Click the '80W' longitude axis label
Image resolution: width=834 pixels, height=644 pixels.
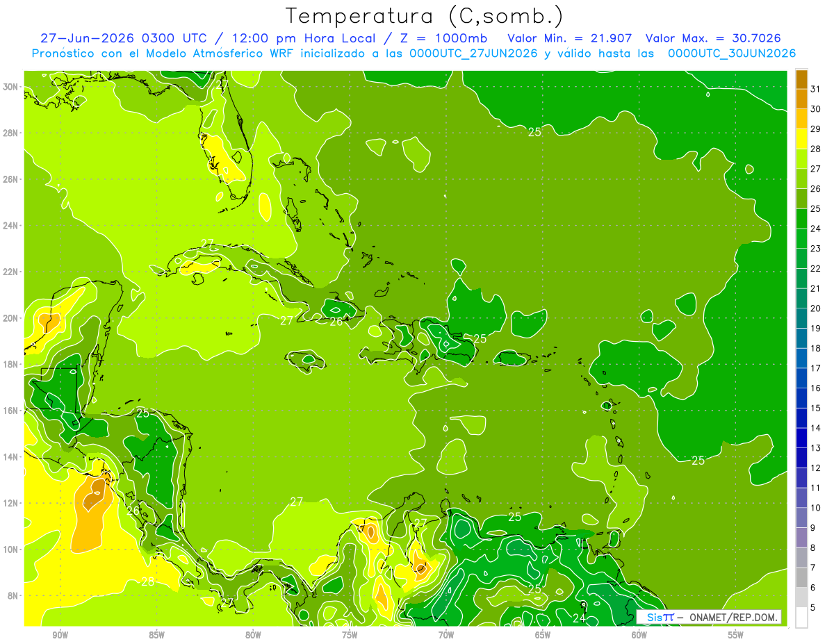click(253, 635)
